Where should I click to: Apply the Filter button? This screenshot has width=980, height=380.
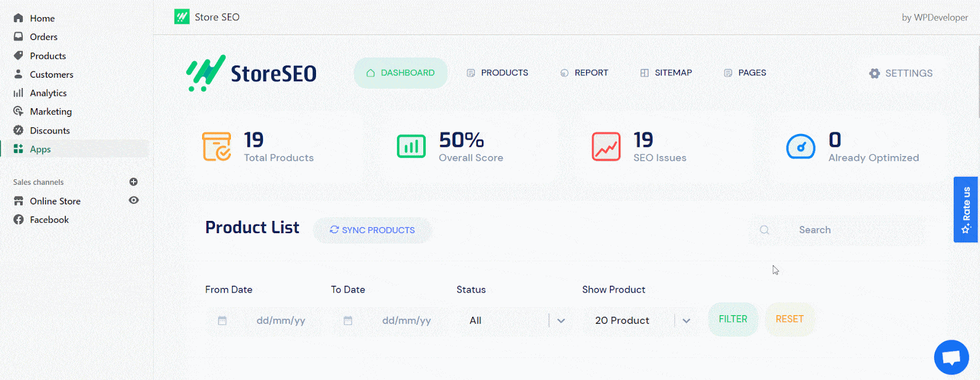point(733,319)
